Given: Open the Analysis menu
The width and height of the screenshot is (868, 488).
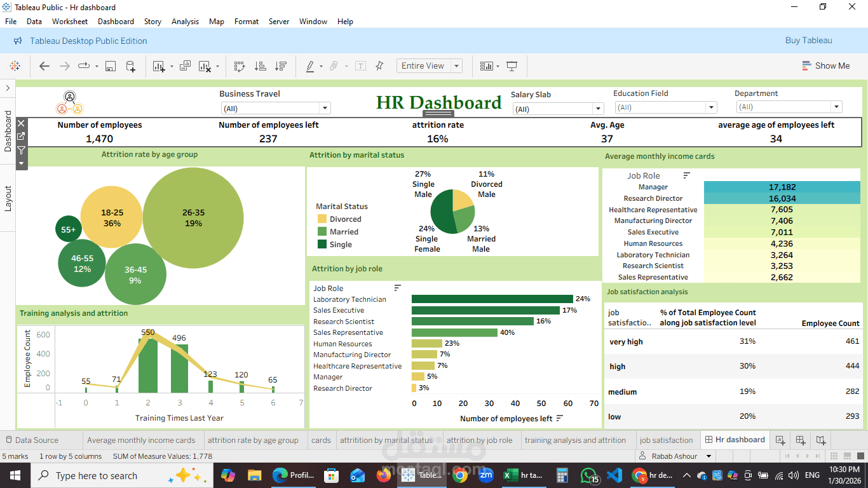Looking at the screenshot, I should [185, 22].
